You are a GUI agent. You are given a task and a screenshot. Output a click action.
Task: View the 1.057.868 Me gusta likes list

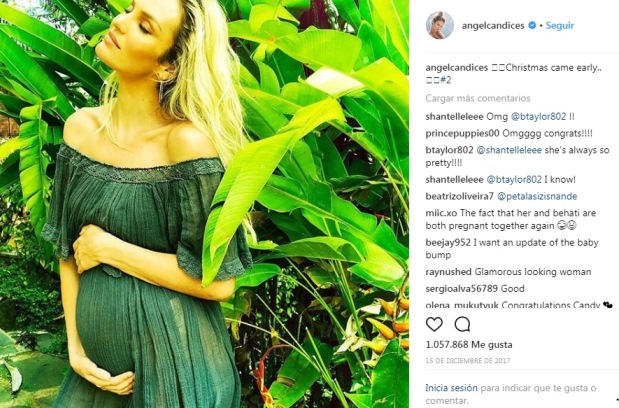(x=469, y=344)
